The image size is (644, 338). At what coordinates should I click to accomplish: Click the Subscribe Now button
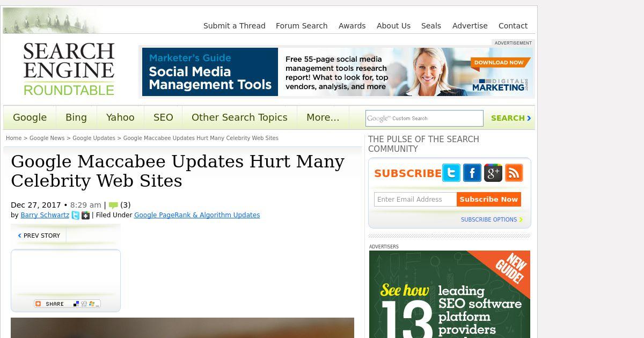[489, 199]
